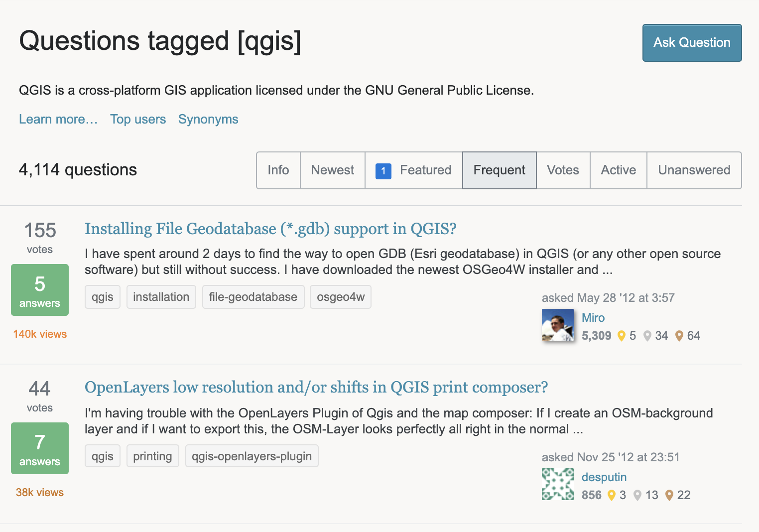Click desputin's gold badge icon

(x=611, y=496)
